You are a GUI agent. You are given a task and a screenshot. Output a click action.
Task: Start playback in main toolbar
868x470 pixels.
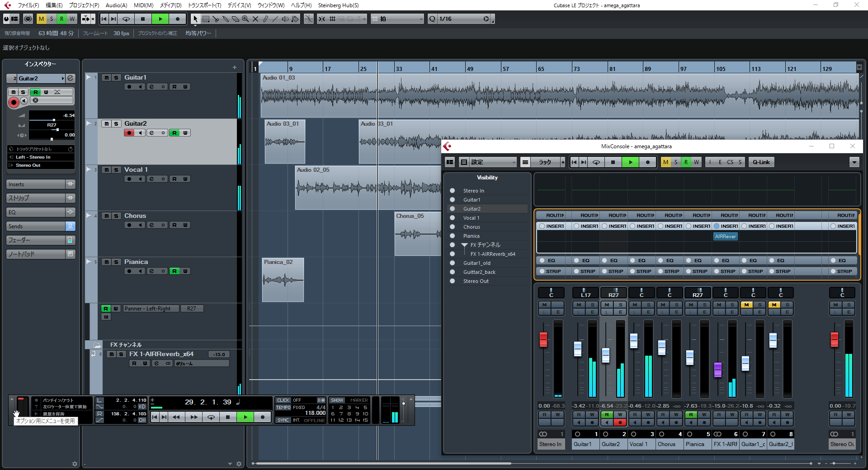click(x=160, y=19)
